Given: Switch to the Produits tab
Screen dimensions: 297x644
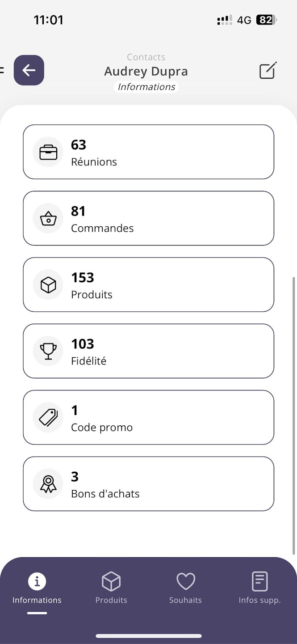Looking at the screenshot, I should click(111, 588).
